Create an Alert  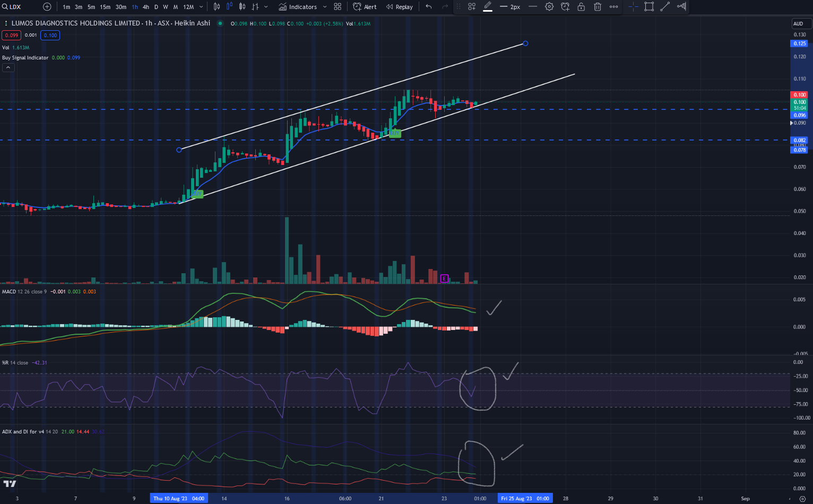(365, 7)
